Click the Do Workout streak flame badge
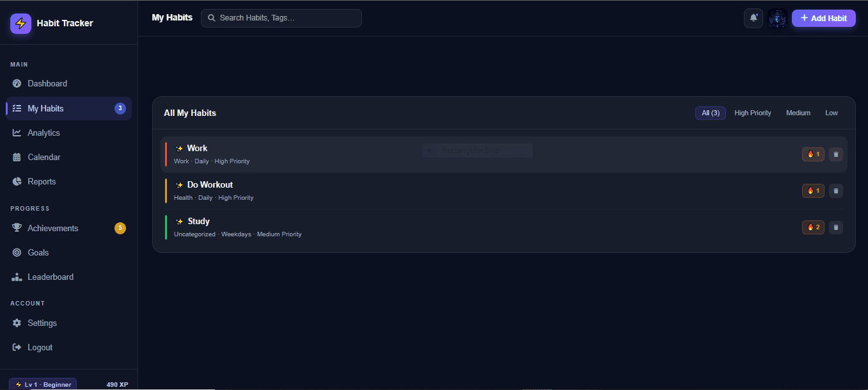This screenshot has width=868, height=390. point(813,191)
